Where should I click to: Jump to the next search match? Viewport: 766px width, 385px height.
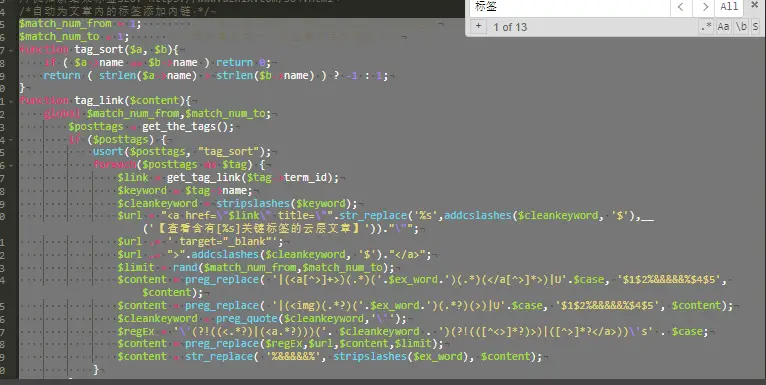(x=704, y=7)
